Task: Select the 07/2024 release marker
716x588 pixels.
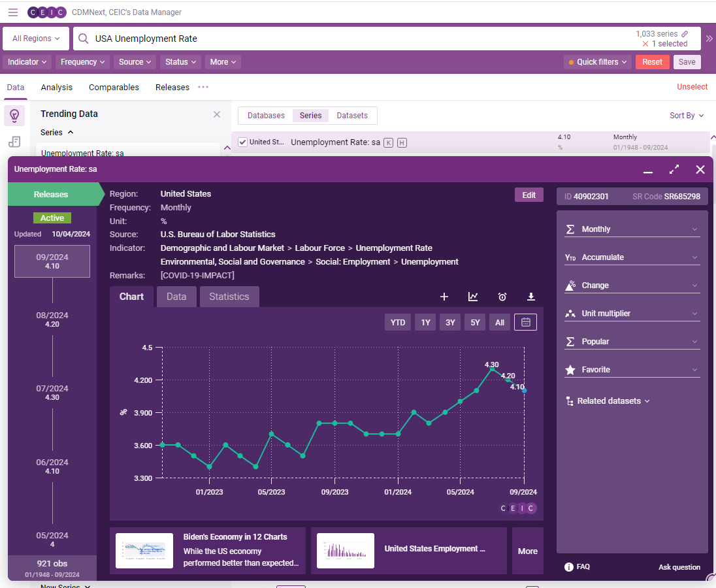Action: coord(52,393)
